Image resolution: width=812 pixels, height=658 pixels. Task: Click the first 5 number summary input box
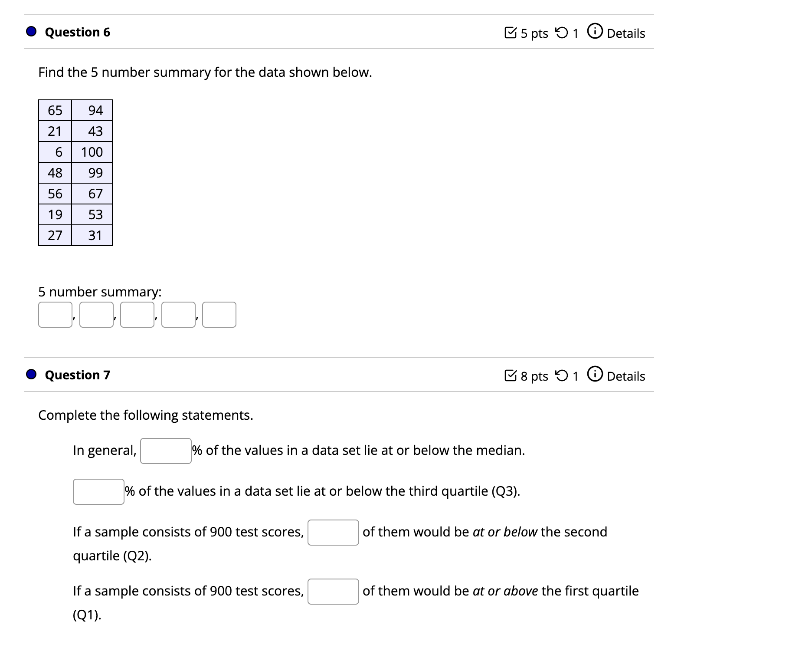coord(55,314)
